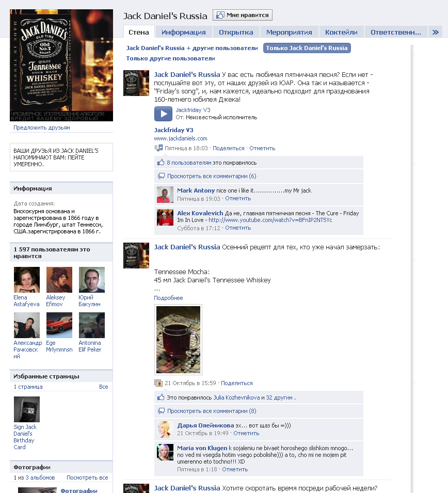Viewport: 448px width, 493px height.
Task: Open Дарья Олейникова's avatar
Action: 165,430
